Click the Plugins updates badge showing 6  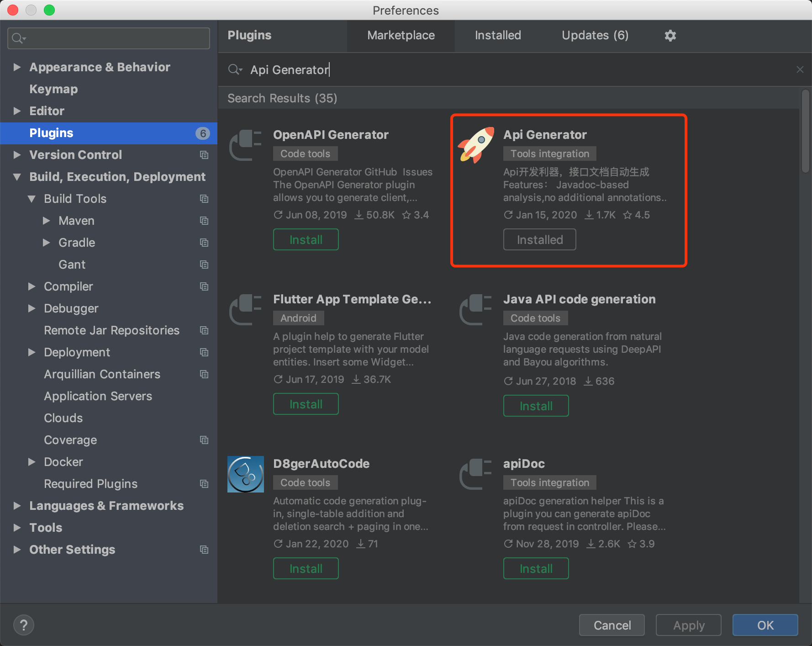coord(203,133)
